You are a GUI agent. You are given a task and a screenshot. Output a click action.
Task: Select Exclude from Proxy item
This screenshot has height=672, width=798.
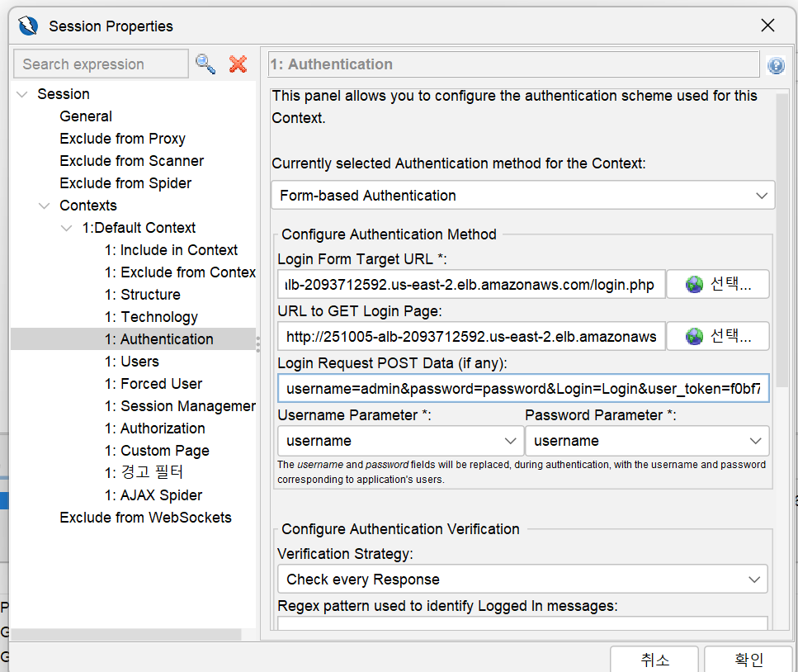[x=122, y=139]
